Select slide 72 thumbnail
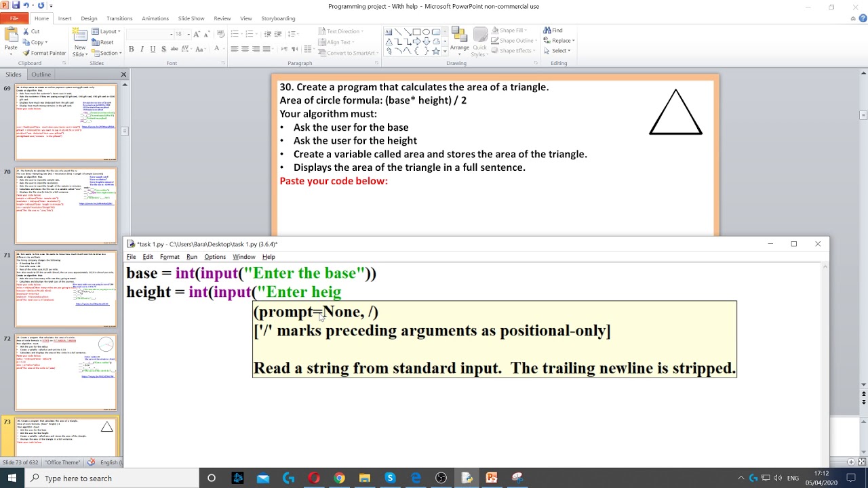The width and height of the screenshot is (868, 488). pos(66,372)
